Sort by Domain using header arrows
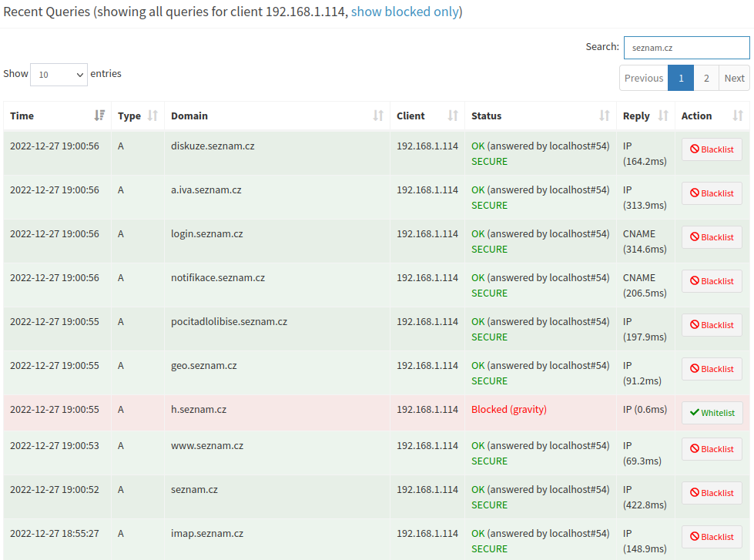754x560 pixels. [x=378, y=116]
